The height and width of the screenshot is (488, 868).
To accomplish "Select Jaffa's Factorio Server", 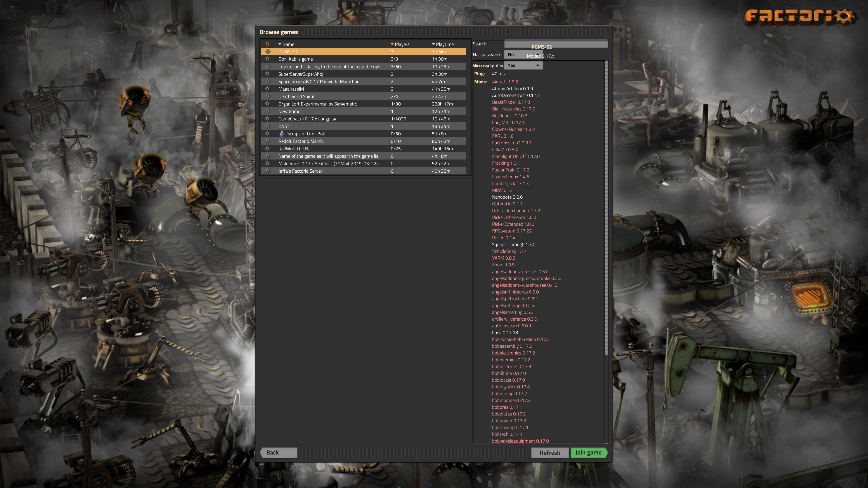I will coord(363,171).
